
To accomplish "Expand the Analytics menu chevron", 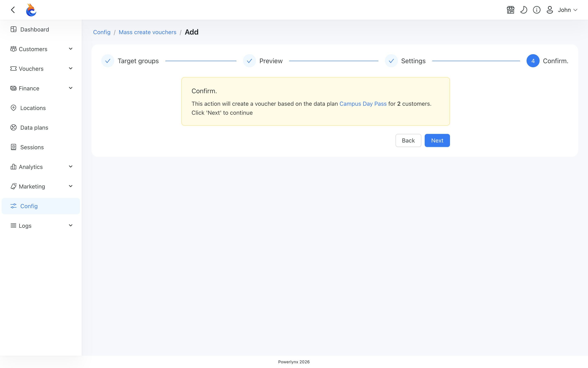I will coord(71,167).
